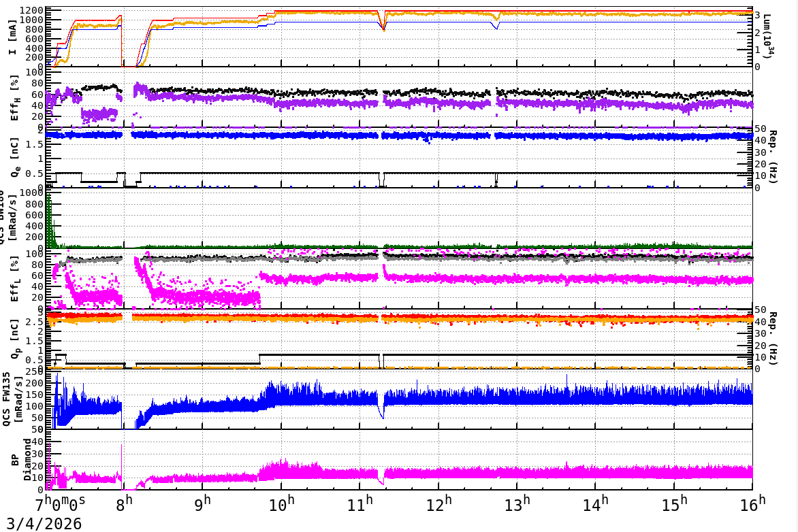Click the date label 3/4/2026
Viewport: 798px width, 532px height.
44,523
